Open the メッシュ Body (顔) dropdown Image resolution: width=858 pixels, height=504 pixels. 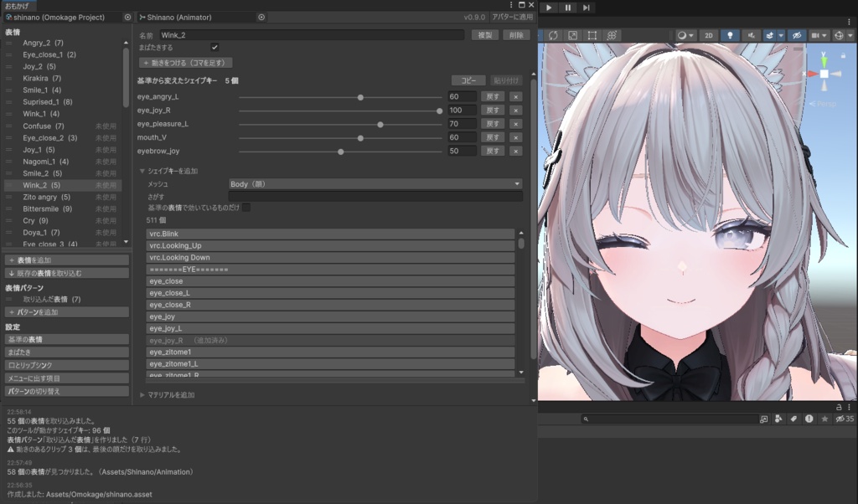pyautogui.click(x=375, y=184)
